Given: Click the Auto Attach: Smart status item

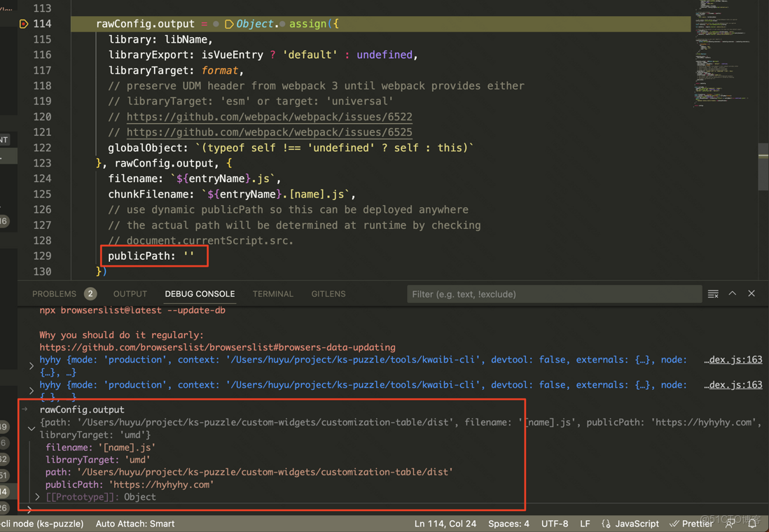Looking at the screenshot, I should (x=134, y=523).
